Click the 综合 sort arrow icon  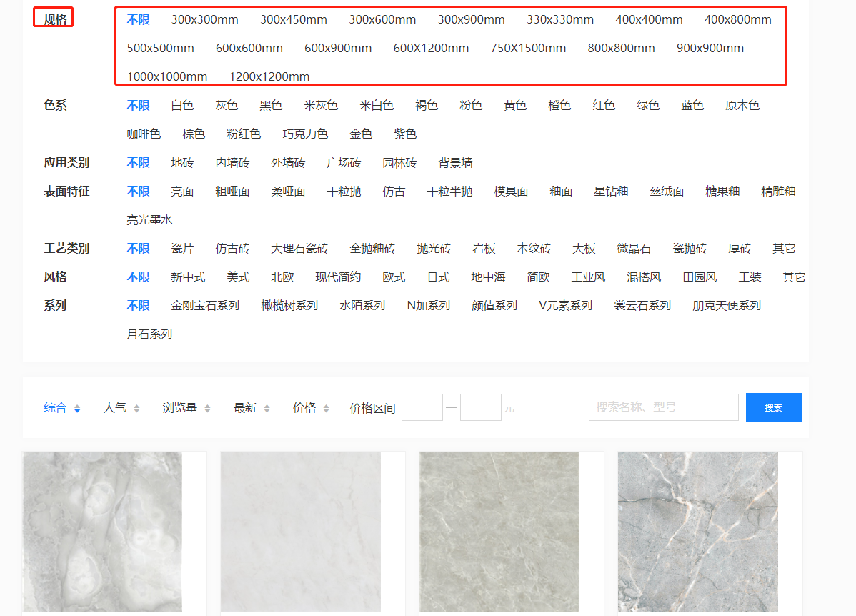pyautogui.click(x=77, y=409)
